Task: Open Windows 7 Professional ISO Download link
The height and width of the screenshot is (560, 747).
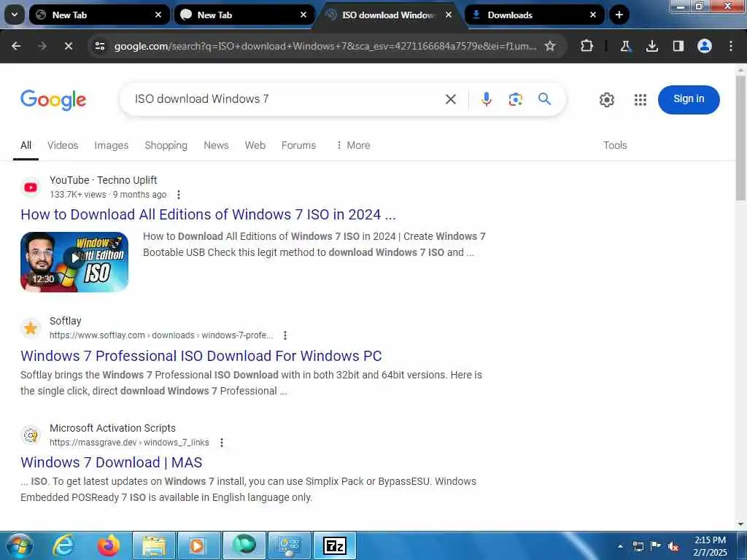Action: [201, 356]
